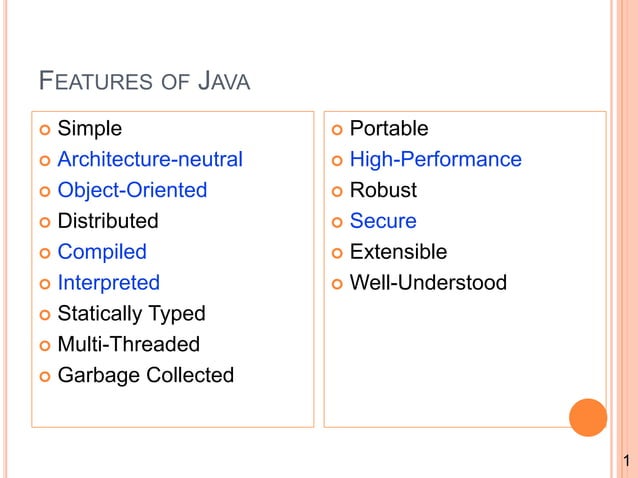Click the bullet beside Portable
Image resolution: width=638 pixels, height=478 pixels.
pos(337,130)
